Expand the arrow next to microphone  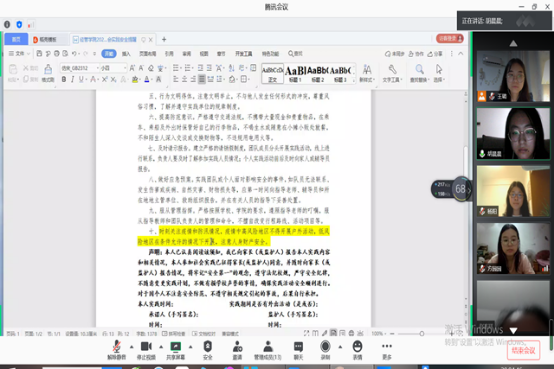click(131, 347)
